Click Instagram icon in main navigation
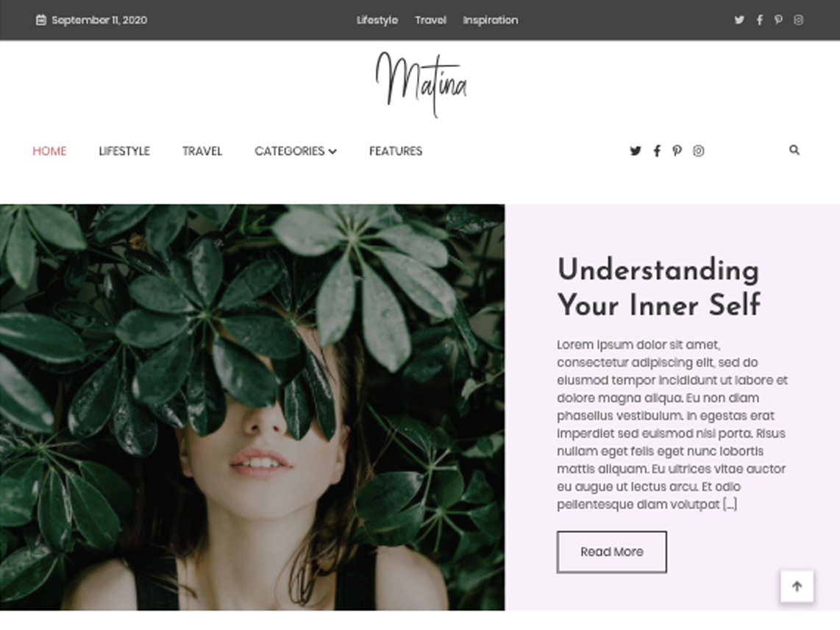840x630 pixels. point(698,151)
